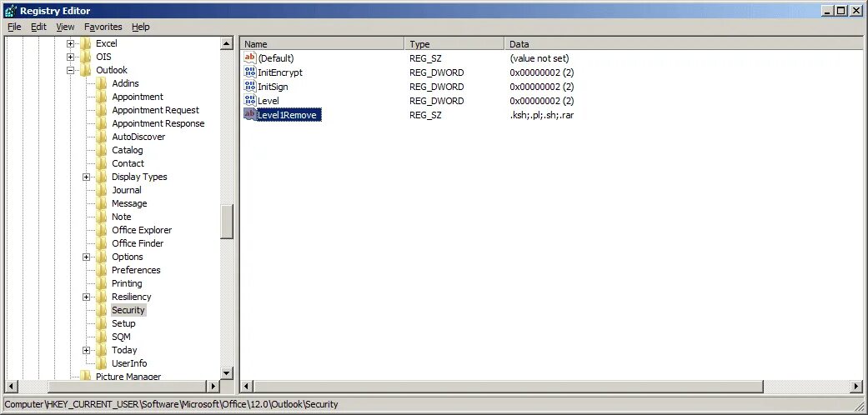Viewport: 868px width, 415px height.
Task: Click the SQM folder icon
Action: point(102,337)
